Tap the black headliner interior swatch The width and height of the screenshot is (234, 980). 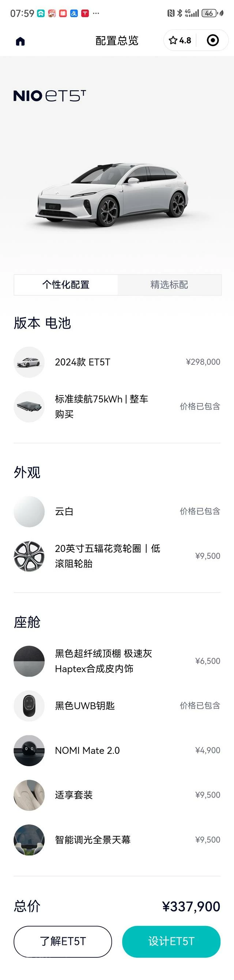tap(29, 661)
